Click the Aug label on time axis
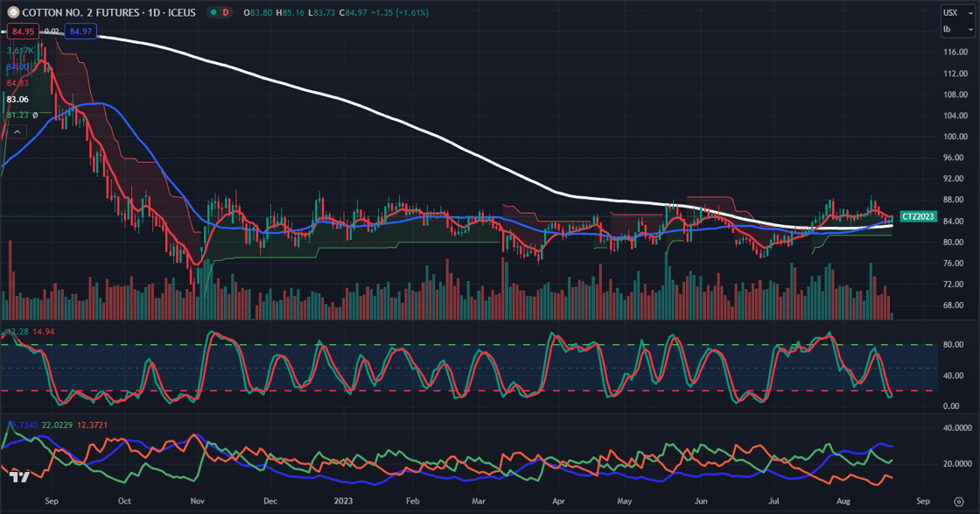980x514 pixels. (x=843, y=501)
